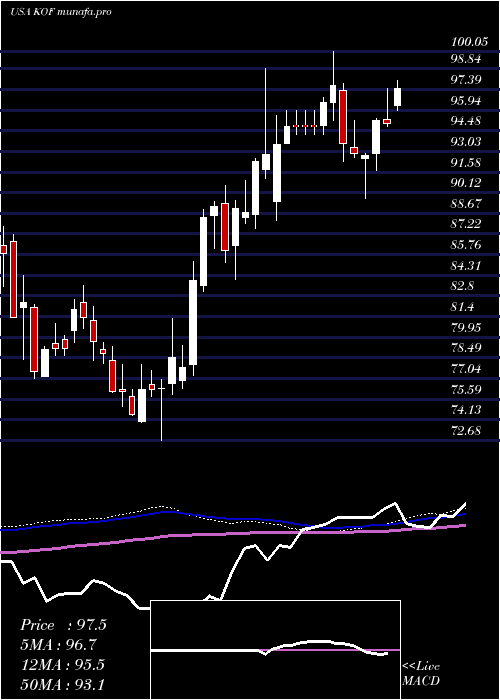Click the 90.12 price axis label
The height and width of the screenshot is (700, 500).
click(466, 183)
